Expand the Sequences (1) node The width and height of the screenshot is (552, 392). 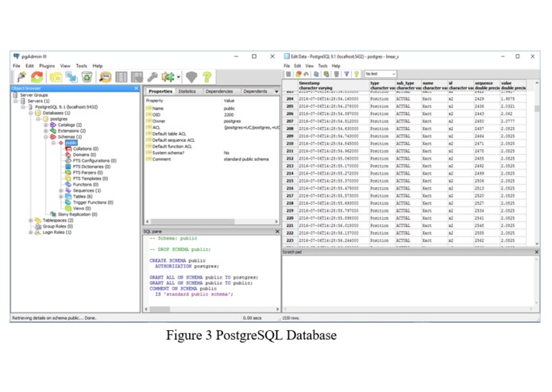61,190
